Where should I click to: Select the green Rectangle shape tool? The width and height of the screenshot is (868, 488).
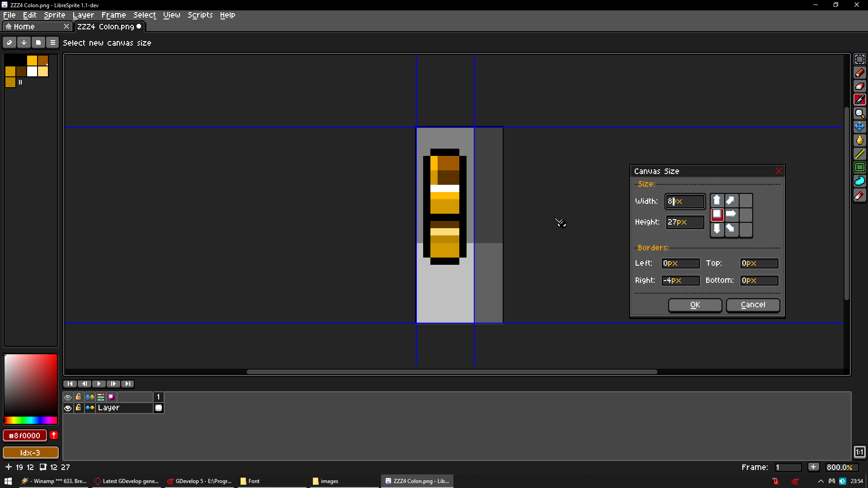pyautogui.click(x=859, y=168)
